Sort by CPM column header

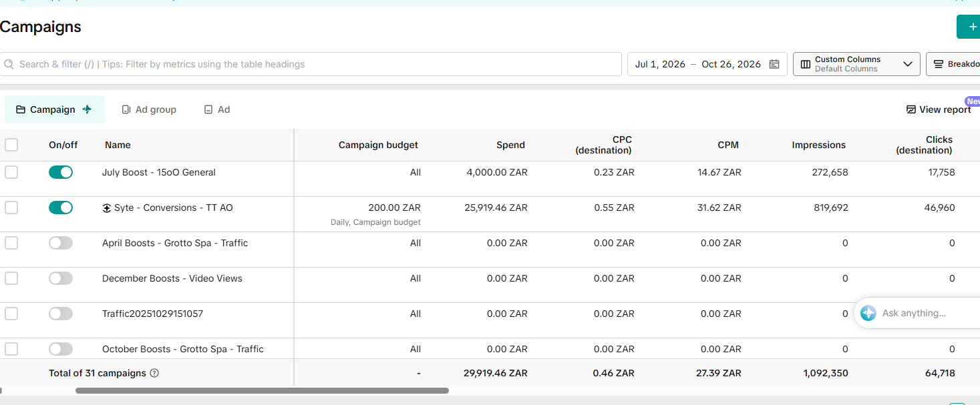pyautogui.click(x=727, y=145)
